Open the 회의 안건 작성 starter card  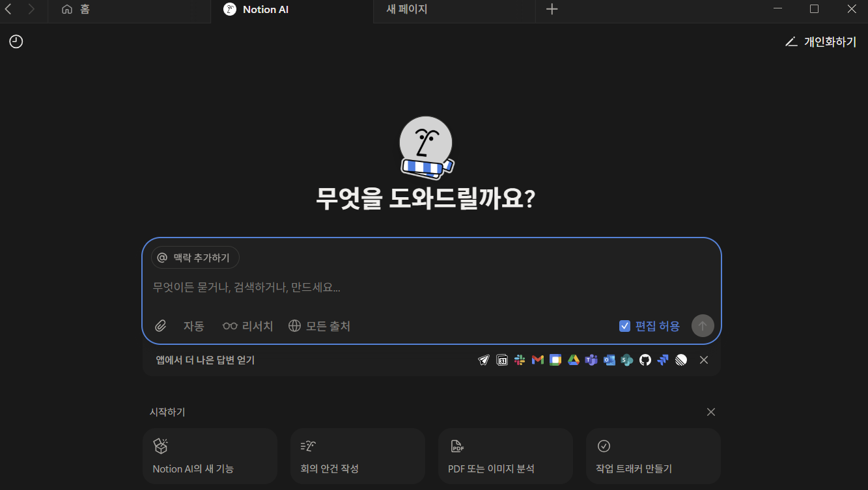[x=357, y=456]
